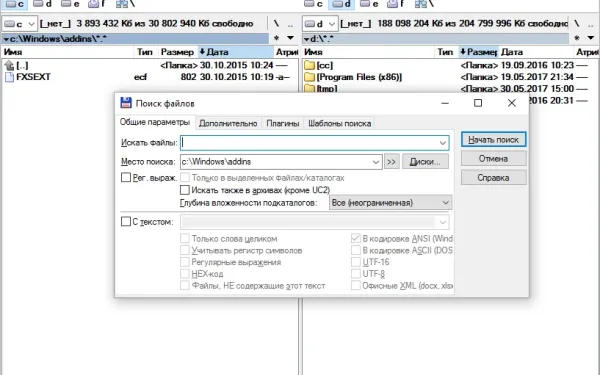The image size is (600, 375).
Task: Sort left panel by Тип column
Action: pyautogui.click(x=145, y=52)
